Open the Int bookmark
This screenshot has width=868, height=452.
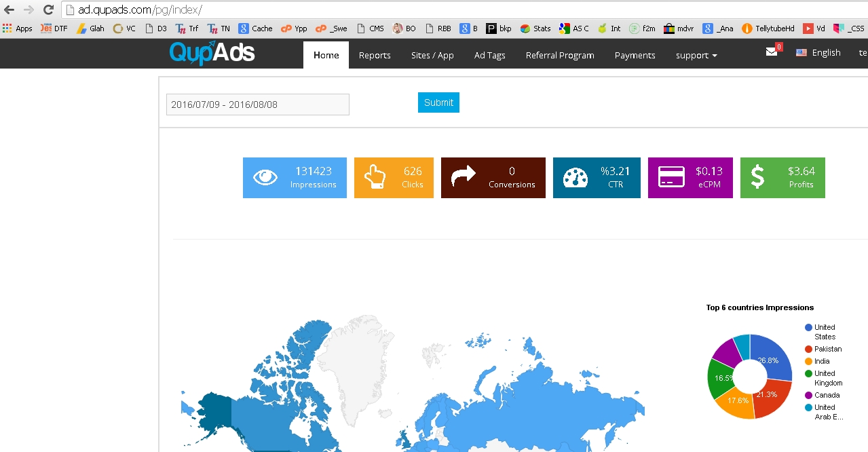point(609,29)
